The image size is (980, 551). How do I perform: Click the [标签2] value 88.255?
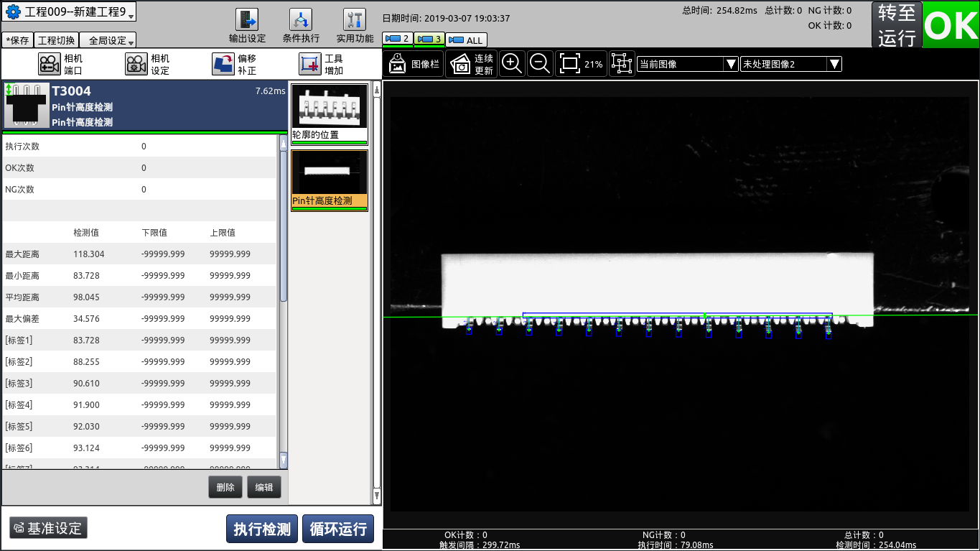[x=87, y=362]
